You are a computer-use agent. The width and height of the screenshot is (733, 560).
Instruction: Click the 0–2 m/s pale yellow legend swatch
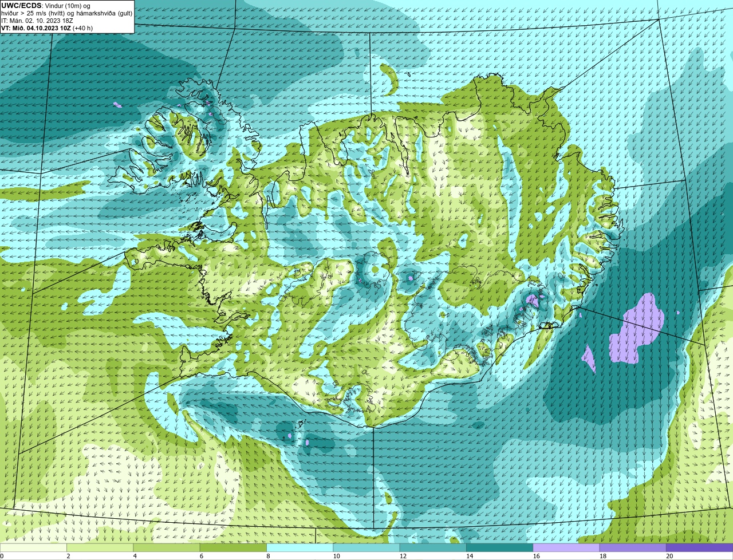tap(34, 548)
